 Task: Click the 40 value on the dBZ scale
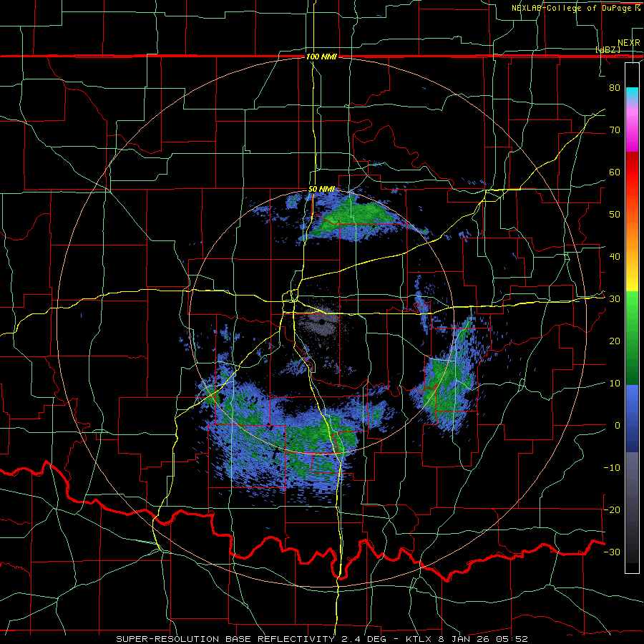click(615, 257)
